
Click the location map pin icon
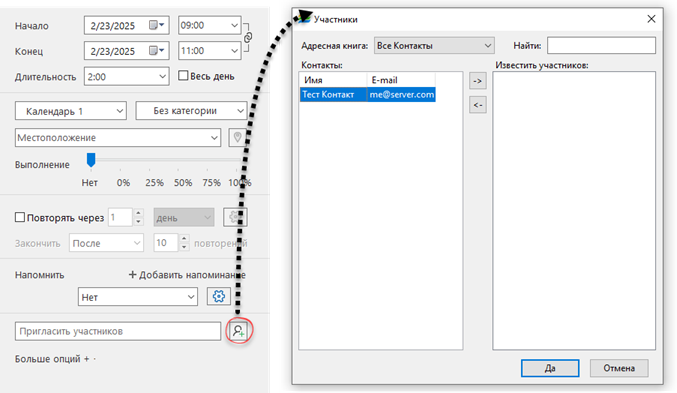237,138
